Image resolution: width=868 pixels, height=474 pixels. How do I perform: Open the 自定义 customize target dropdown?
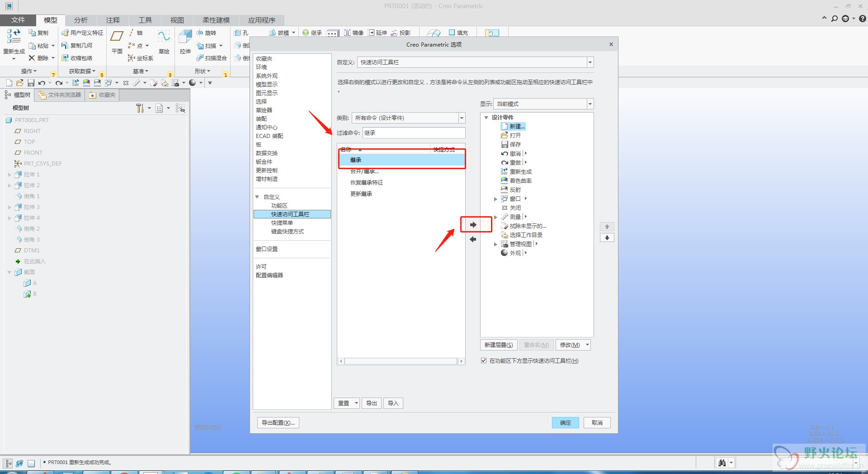(x=590, y=62)
